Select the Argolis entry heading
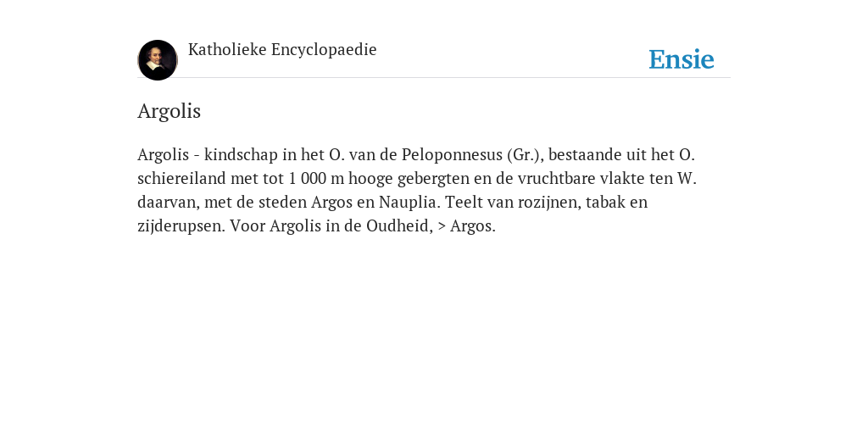 pyautogui.click(x=169, y=111)
